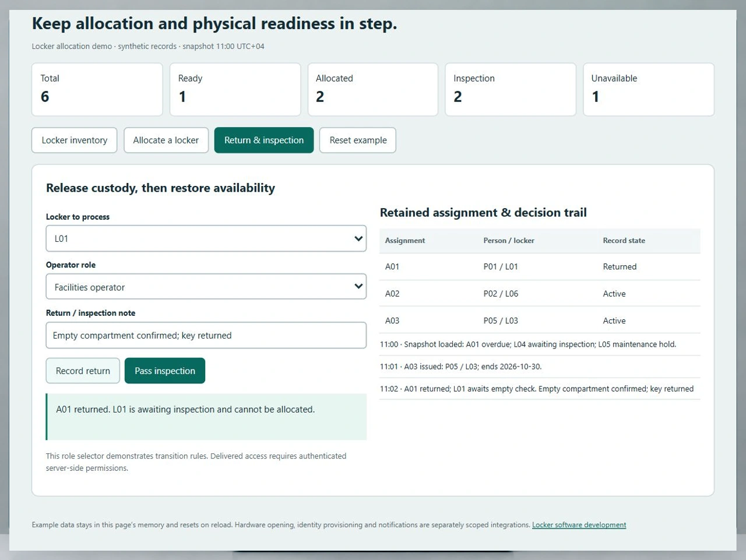
Task: Click the Release custody heading
Action: click(160, 188)
